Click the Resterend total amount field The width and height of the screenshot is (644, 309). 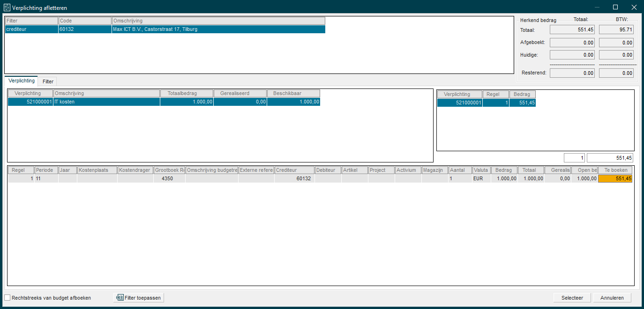coord(572,73)
